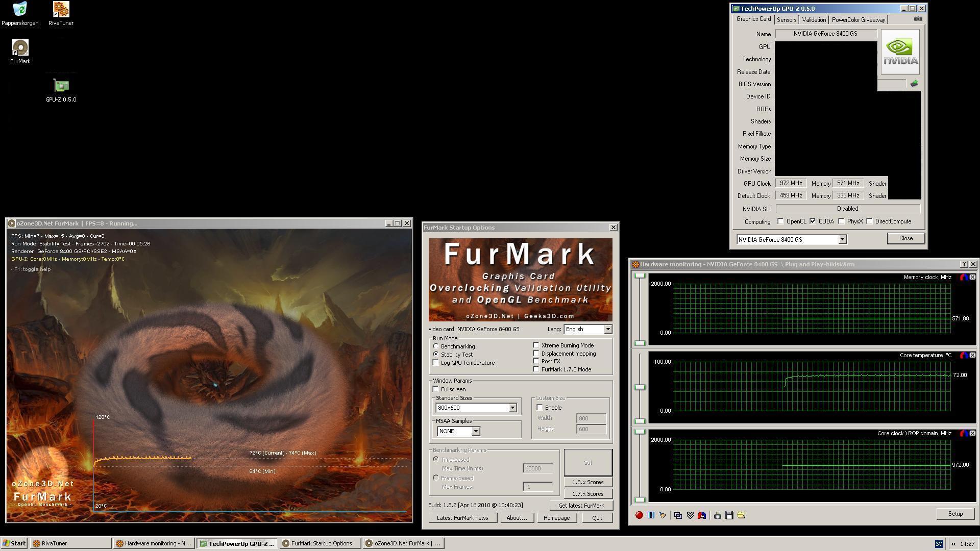The width and height of the screenshot is (980, 551).
Task: Click the BIOS save chip icon in GPU-Z
Action: [x=914, y=84]
